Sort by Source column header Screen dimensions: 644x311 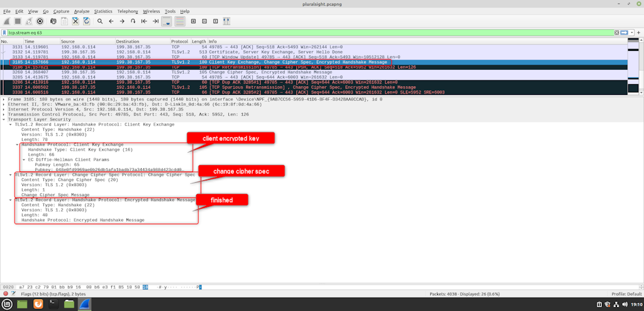(87, 41)
